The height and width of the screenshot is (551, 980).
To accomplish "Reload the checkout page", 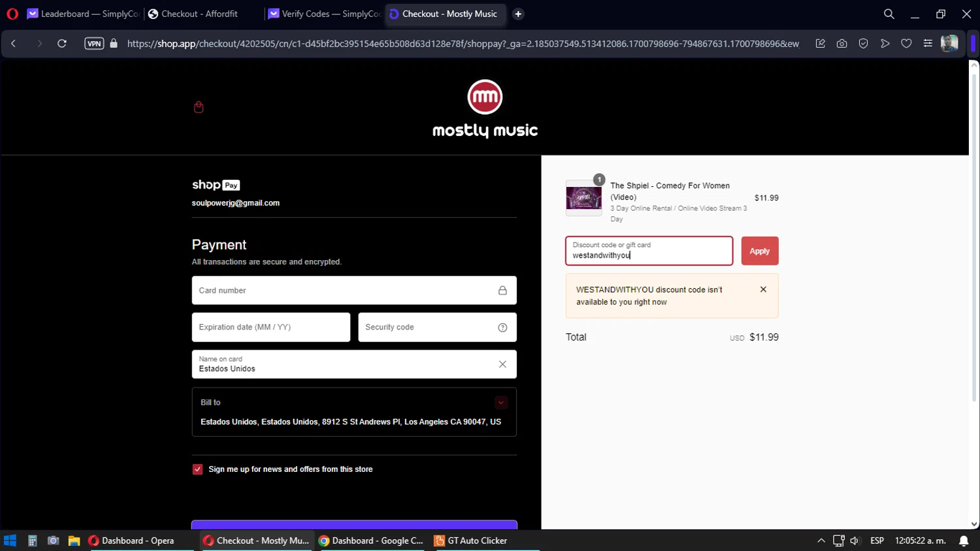I will pyautogui.click(x=62, y=44).
